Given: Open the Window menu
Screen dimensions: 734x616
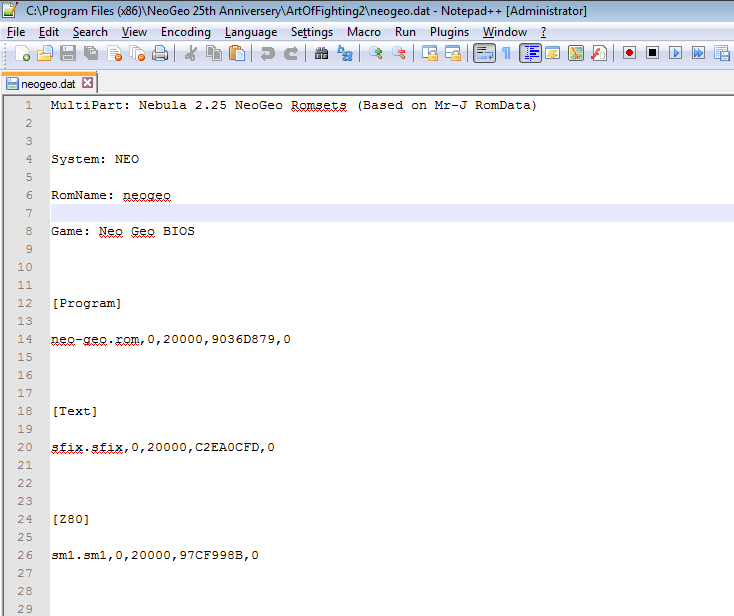Looking at the screenshot, I should pos(505,32).
